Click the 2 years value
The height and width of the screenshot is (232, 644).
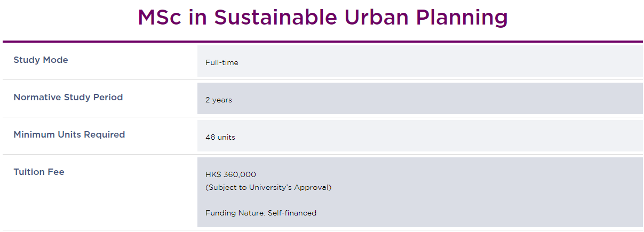pyautogui.click(x=219, y=100)
